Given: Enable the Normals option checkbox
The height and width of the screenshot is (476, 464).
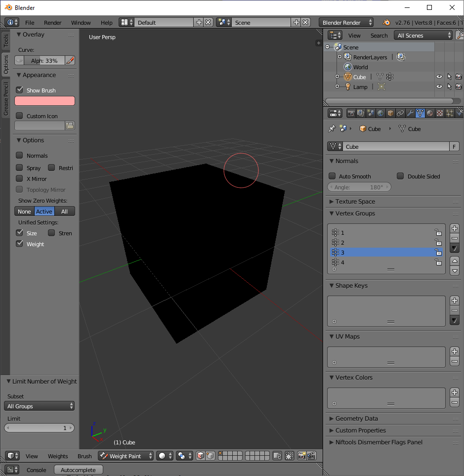Looking at the screenshot, I should coord(19,155).
